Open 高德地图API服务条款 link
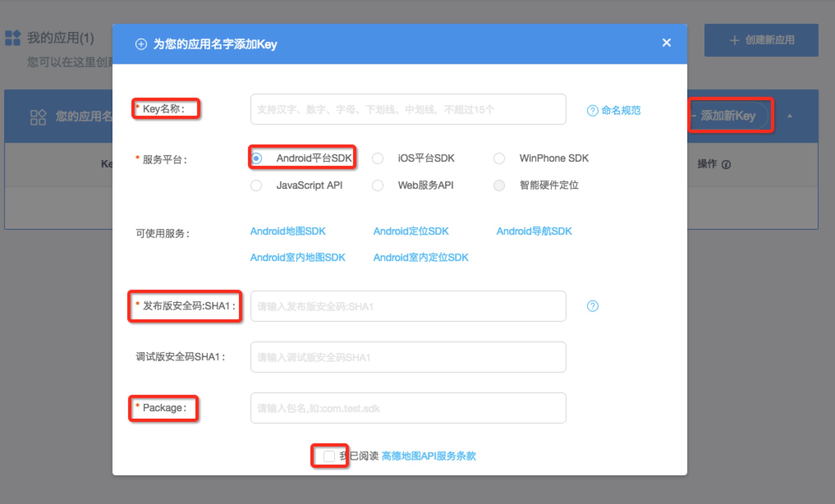The height and width of the screenshot is (504, 835). [429, 456]
